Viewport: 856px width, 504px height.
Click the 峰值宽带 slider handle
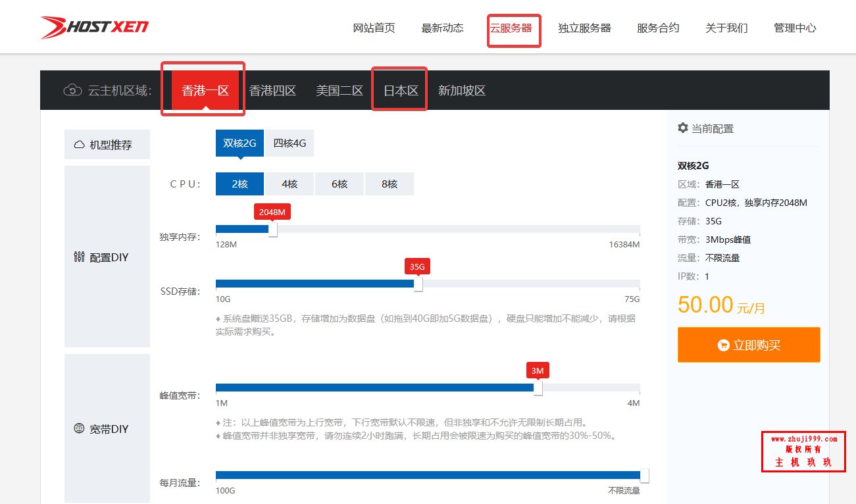coord(538,388)
